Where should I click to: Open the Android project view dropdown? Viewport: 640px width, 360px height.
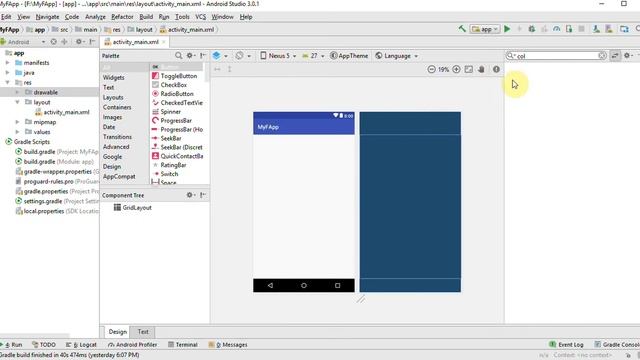click(23, 42)
